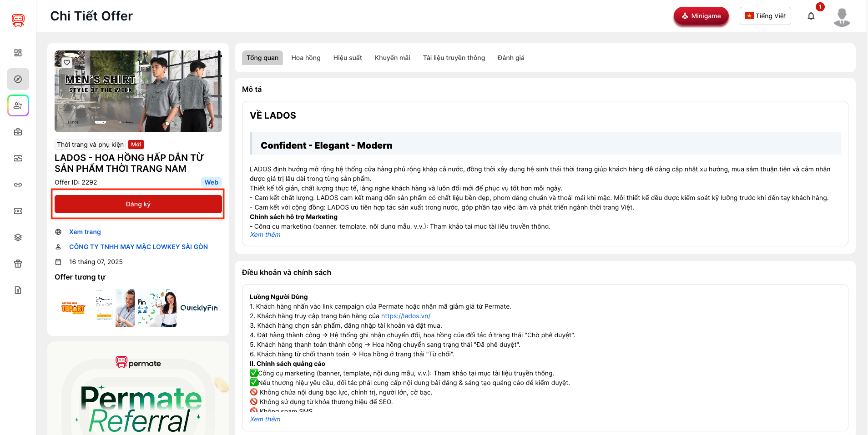Open the https://lados.vn/ link

click(x=406, y=316)
